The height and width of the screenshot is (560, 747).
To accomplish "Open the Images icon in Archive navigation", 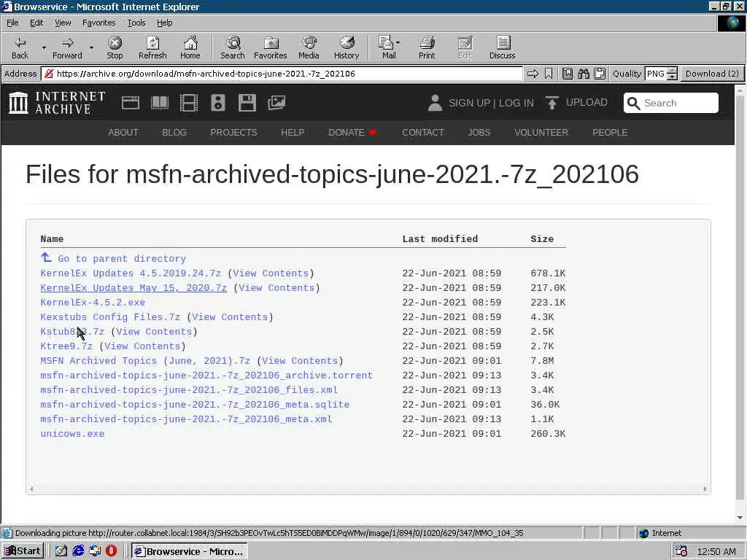I will [x=276, y=103].
